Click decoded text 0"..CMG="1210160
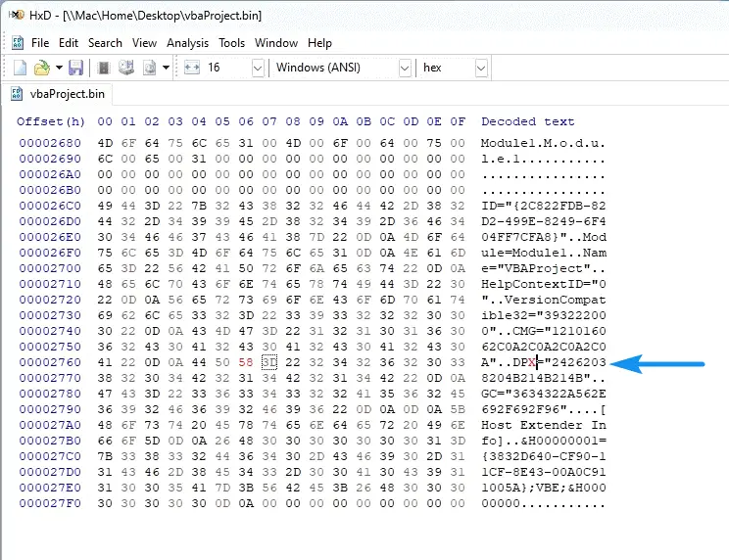Screen dimensions: 729x560 [x=544, y=331]
